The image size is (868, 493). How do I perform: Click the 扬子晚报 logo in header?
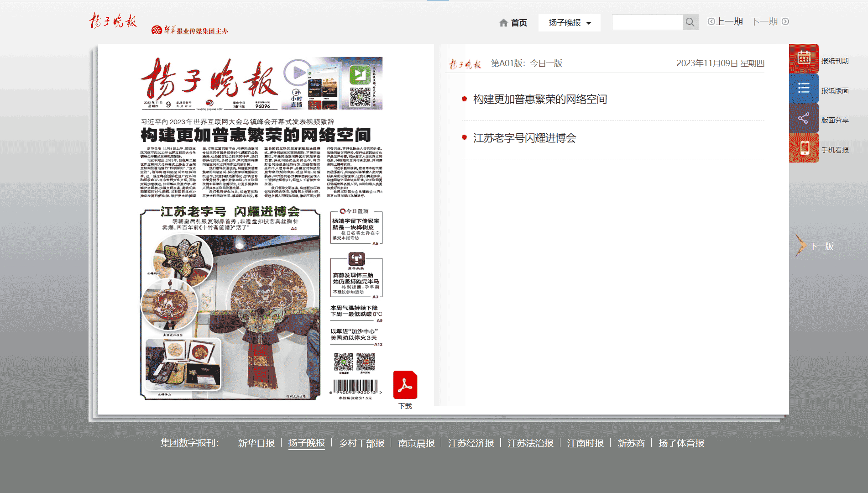pyautogui.click(x=113, y=21)
